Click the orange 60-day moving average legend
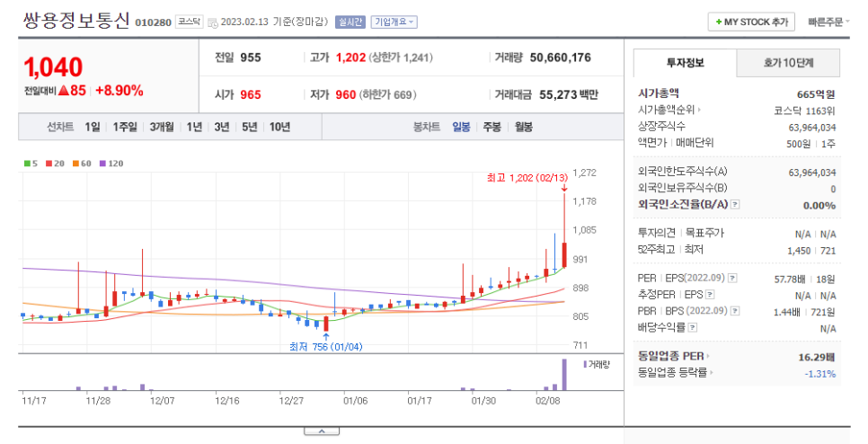 point(82,164)
